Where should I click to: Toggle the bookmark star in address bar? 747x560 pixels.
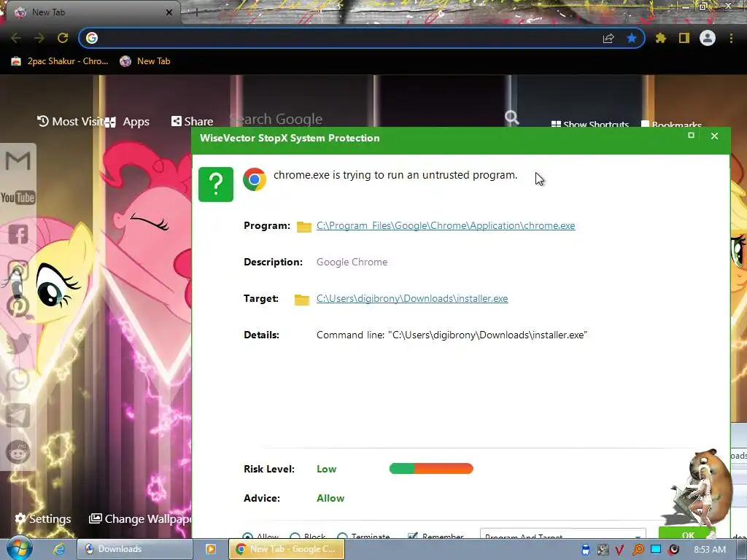(632, 38)
